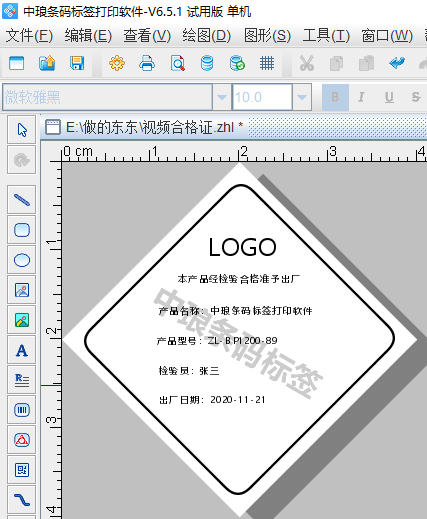Toggle Bold formatting button
The height and width of the screenshot is (519, 427).
click(335, 97)
